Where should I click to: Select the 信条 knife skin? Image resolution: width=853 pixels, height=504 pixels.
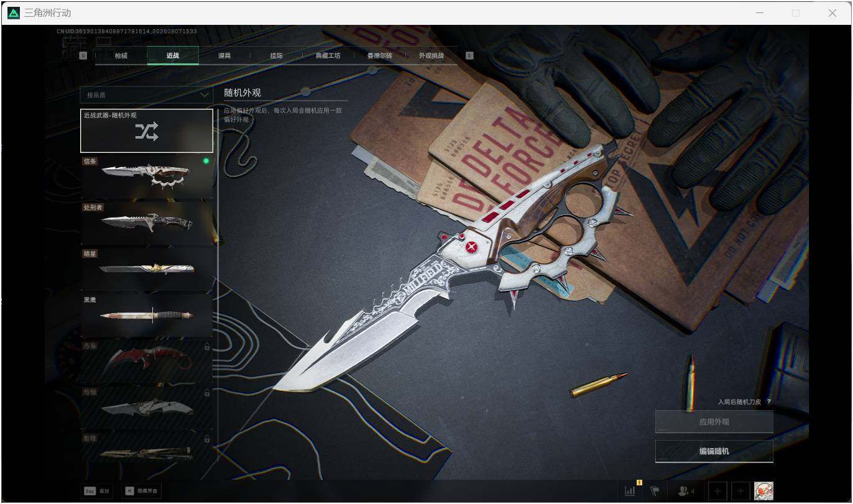click(147, 177)
